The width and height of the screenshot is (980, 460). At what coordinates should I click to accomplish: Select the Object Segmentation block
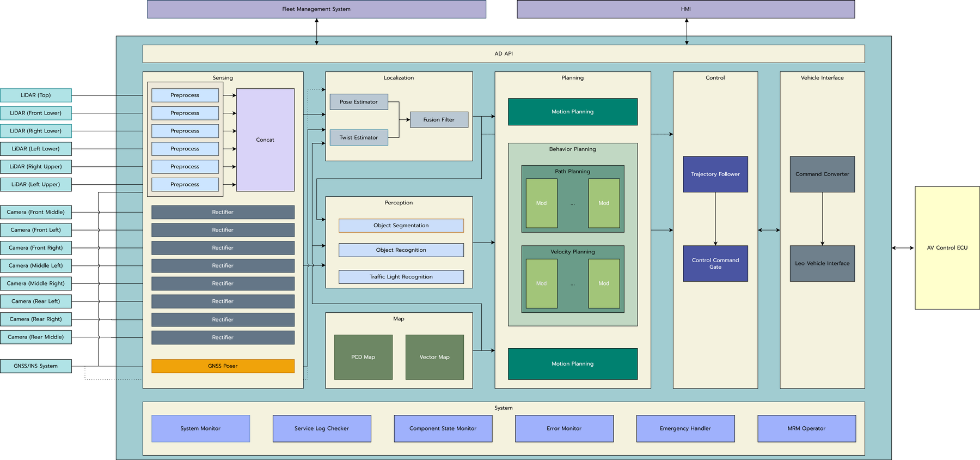pyautogui.click(x=401, y=226)
